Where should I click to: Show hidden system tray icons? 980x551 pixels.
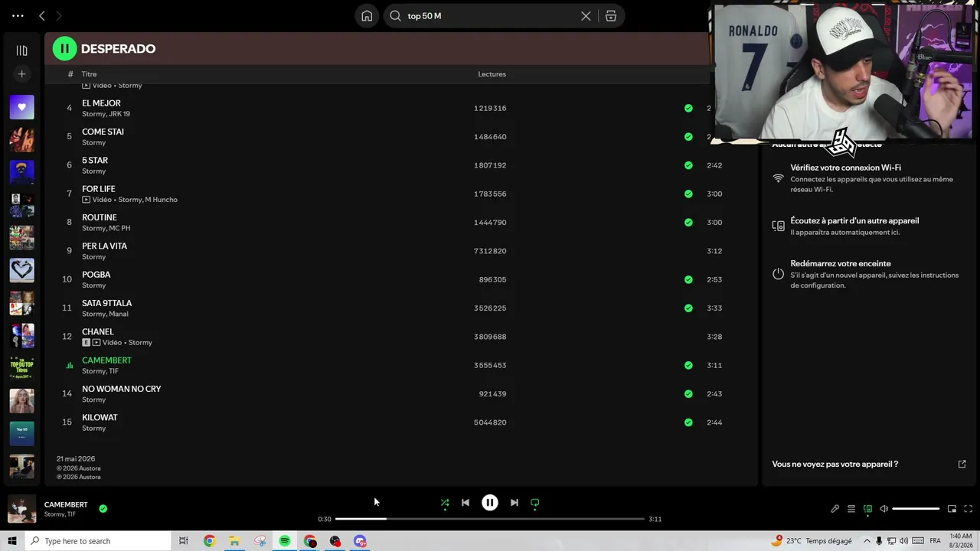click(x=867, y=541)
